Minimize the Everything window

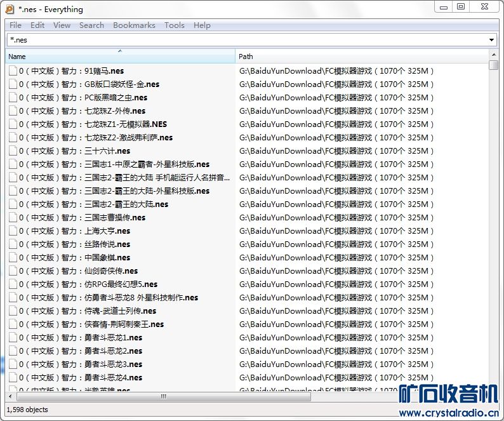tap(444, 7)
